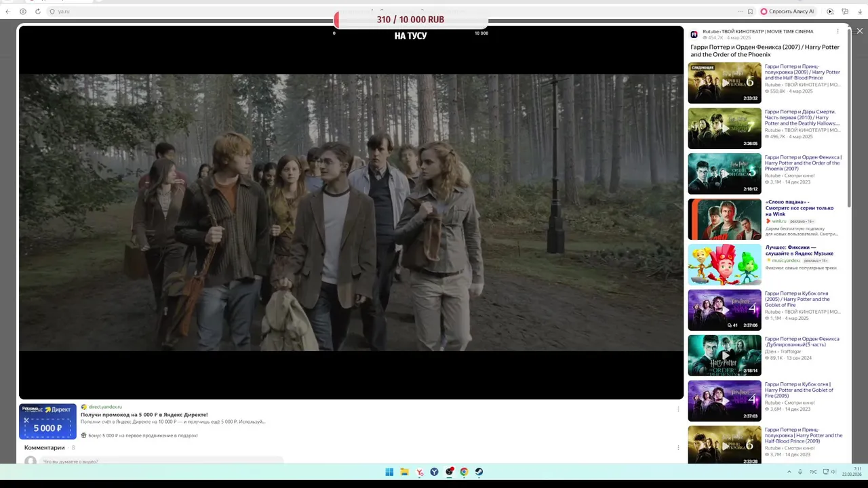This screenshot has height=488, width=868.
Task: Open Орден Феникса Дублированный(5 часть) title
Action: pos(802,342)
